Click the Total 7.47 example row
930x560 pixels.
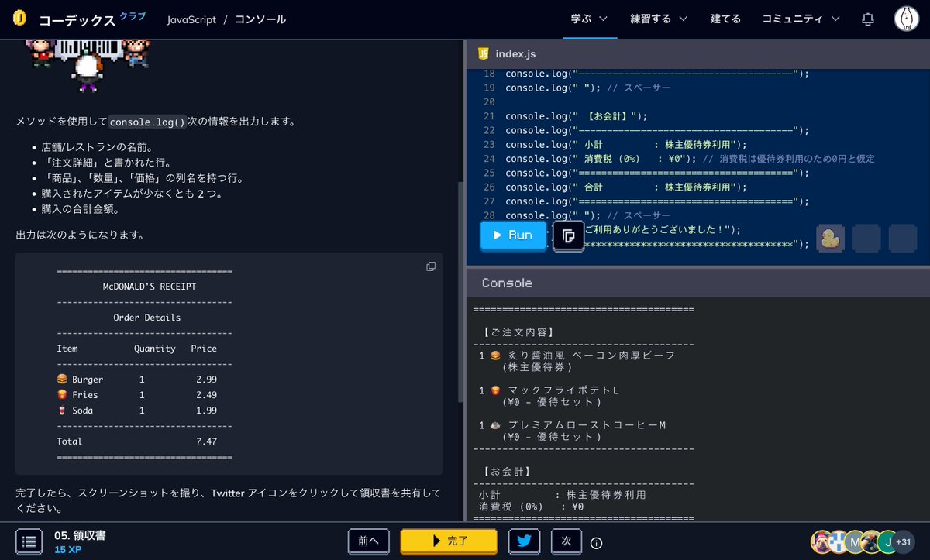(137, 441)
